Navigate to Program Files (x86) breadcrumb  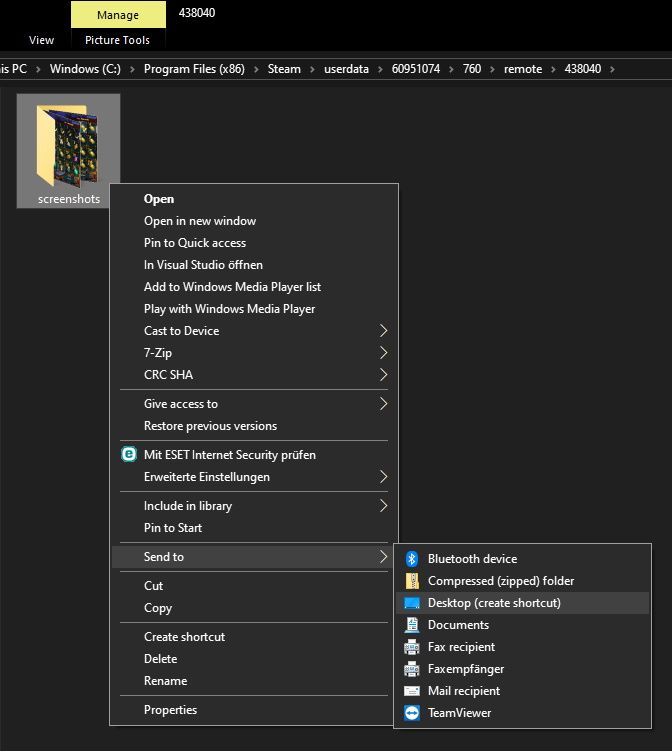coord(194,69)
